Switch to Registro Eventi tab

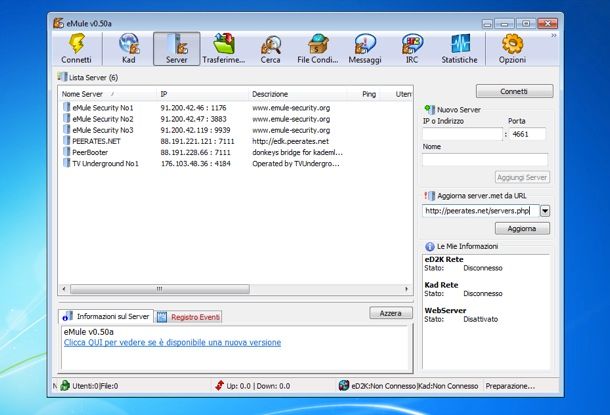click(x=189, y=317)
